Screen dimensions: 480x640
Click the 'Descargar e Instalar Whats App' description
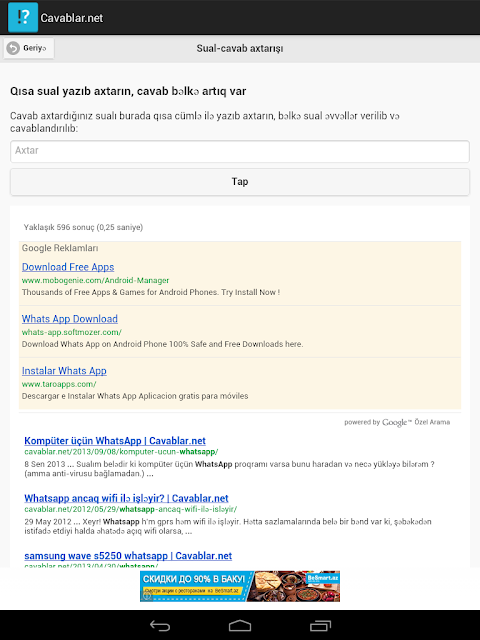tap(135, 396)
